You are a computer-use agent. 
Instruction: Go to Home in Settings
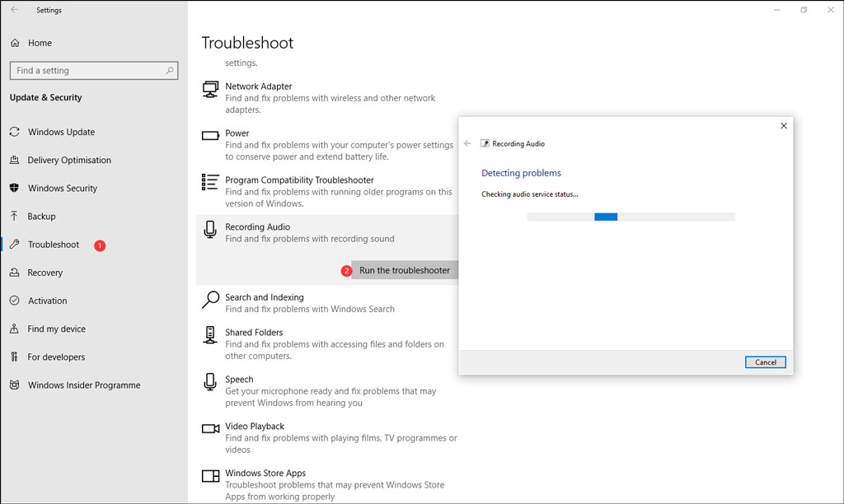(40, 43)
